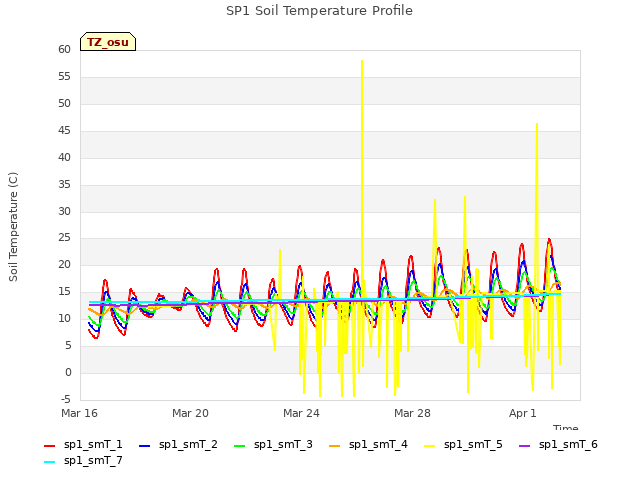Click the Mar 24 x-axis tick label
The image size is (640, 480).
[x=301, y=413]
